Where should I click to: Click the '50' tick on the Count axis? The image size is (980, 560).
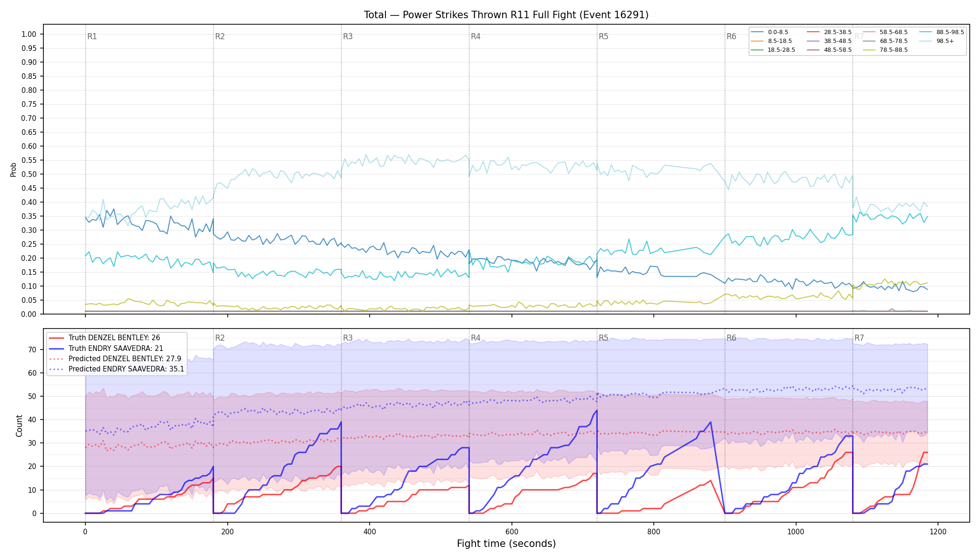32,396
